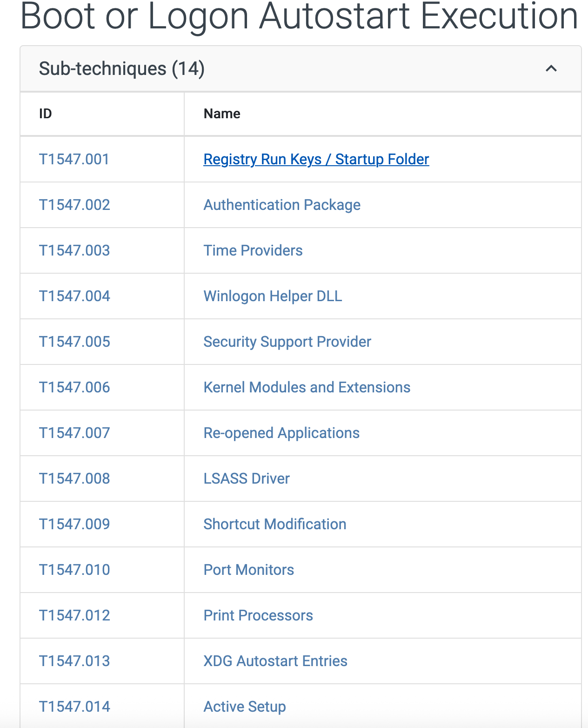Open Kernel Modules and Extensions link

pos(307,387)
